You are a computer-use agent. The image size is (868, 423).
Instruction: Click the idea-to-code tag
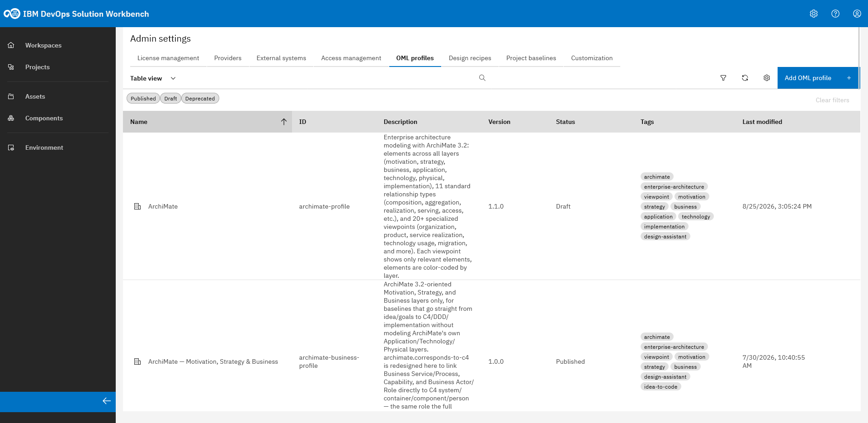[660, 387]
